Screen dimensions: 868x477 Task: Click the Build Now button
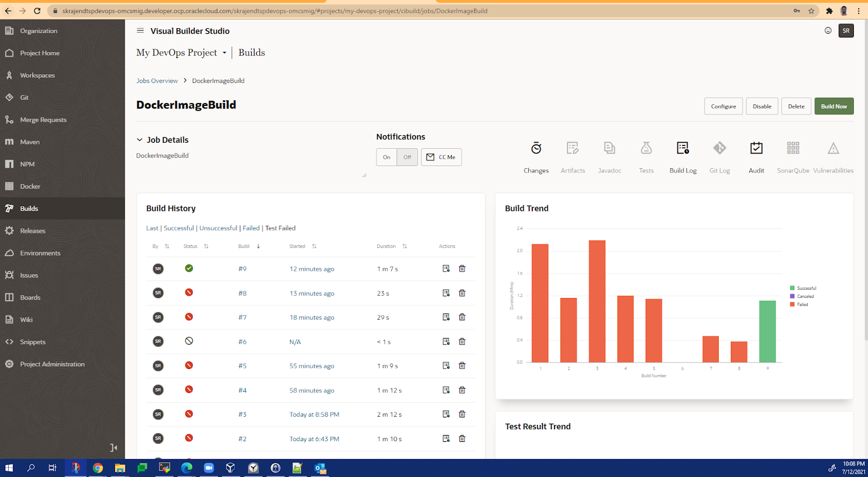click(834, 106)
